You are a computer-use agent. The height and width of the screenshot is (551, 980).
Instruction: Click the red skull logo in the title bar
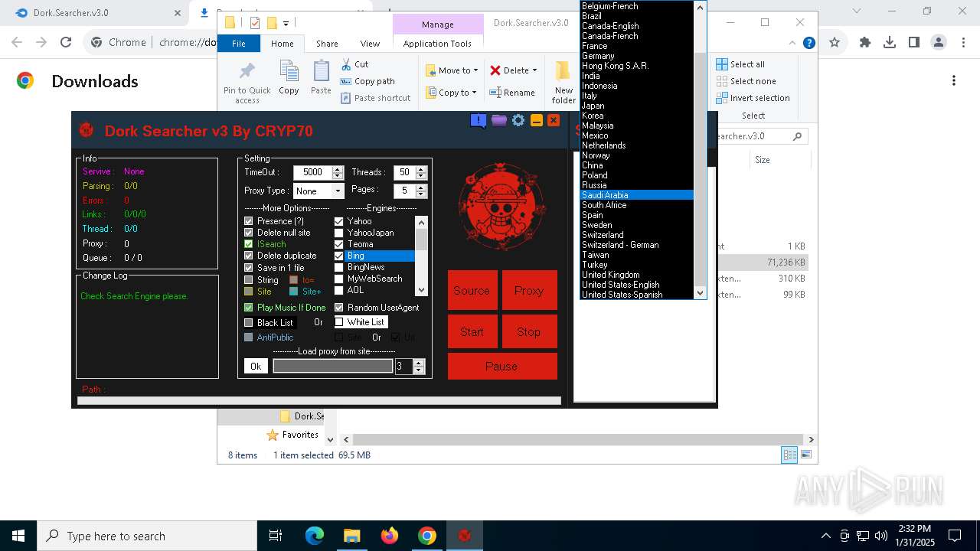point(87,130)
